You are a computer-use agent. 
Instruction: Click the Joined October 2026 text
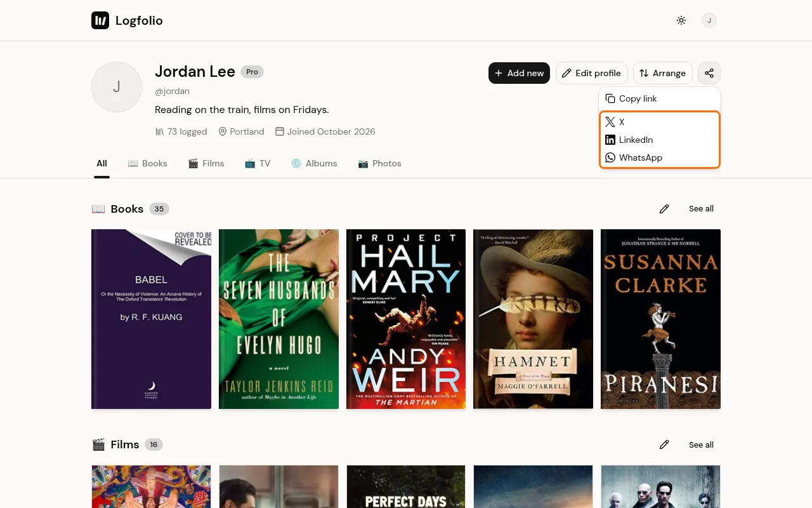coord(325,131)
